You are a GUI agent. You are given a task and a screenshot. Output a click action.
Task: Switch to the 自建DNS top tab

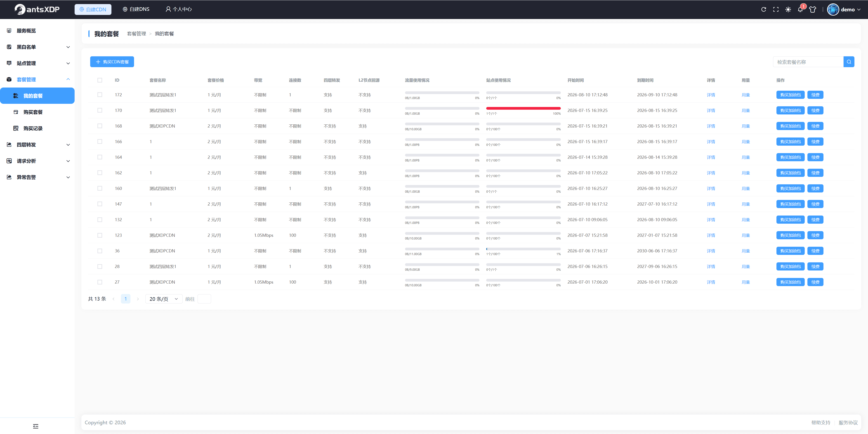point(136,9)
